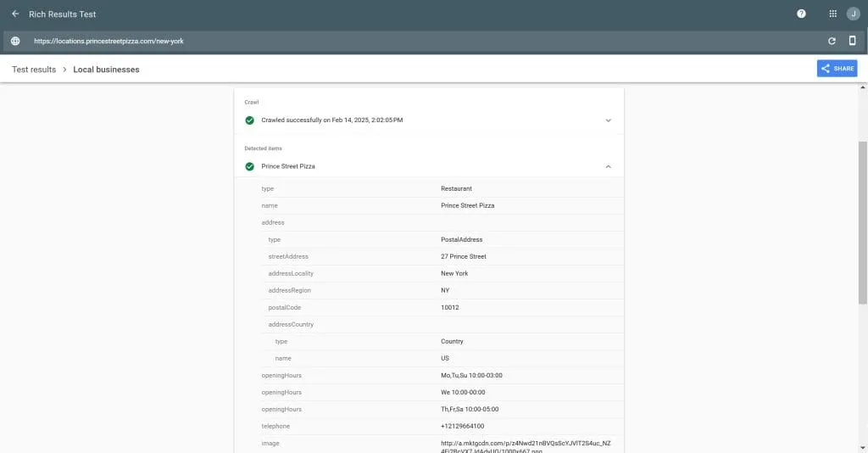Switch to smartphone device icon
This screenshot has height=453, width=868.
point(852,41)
